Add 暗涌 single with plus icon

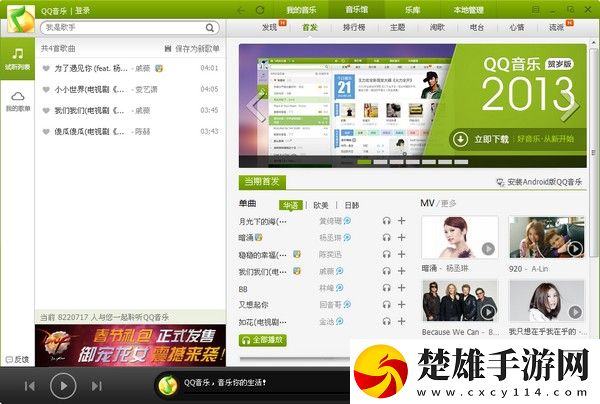[x=401, y=238]
